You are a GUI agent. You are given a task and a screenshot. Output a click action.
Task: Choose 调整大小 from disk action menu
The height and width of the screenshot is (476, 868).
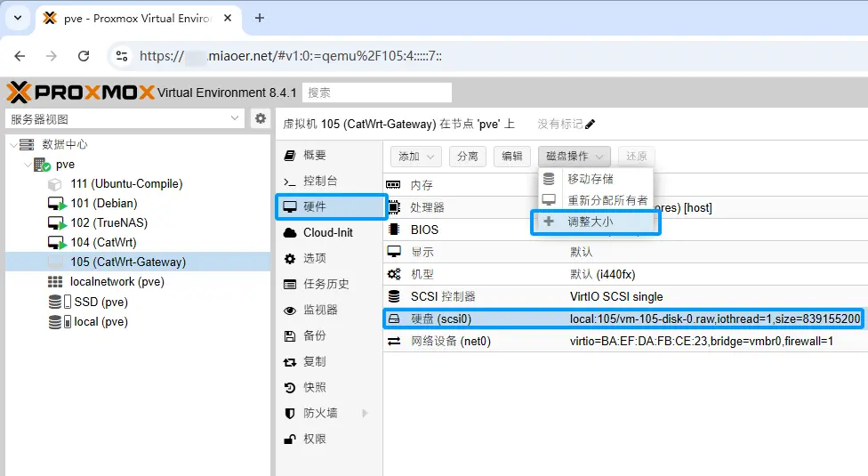click(x=596, y=222)
